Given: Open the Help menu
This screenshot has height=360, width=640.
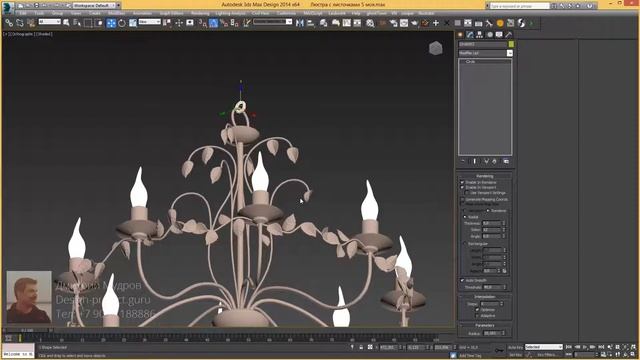Looking at the screenshot, I should tap(356, 13).
